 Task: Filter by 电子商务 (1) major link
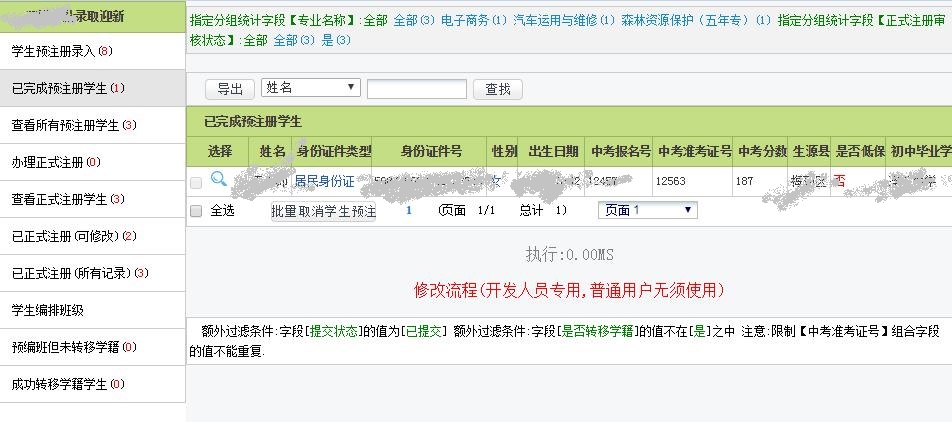tap(474, 20)
